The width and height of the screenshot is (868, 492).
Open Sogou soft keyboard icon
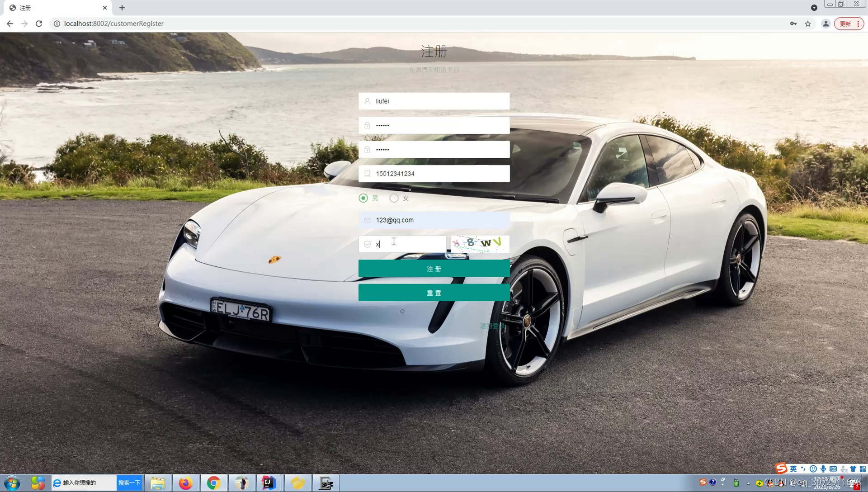tap(833, 469)
